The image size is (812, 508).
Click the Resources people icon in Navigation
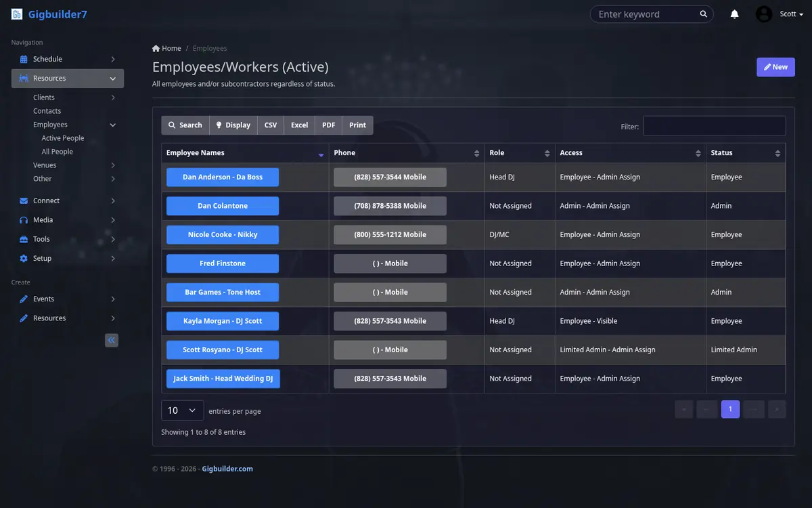[24, 79]
